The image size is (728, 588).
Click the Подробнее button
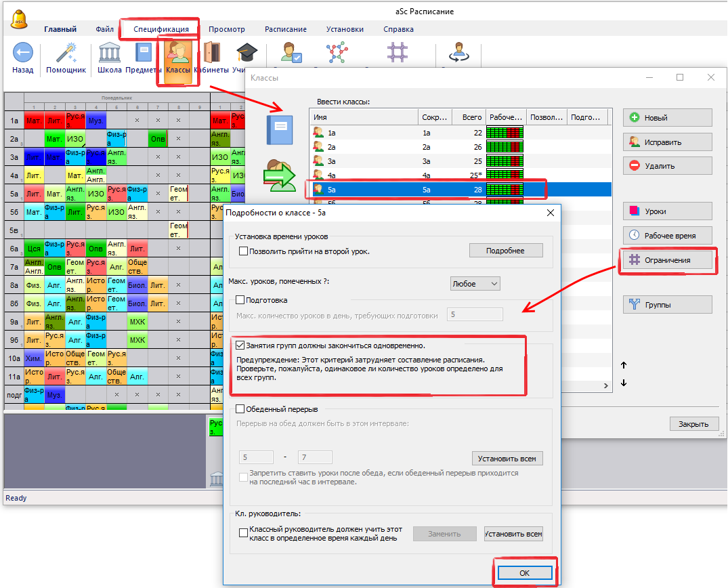[x=506, y=251]
